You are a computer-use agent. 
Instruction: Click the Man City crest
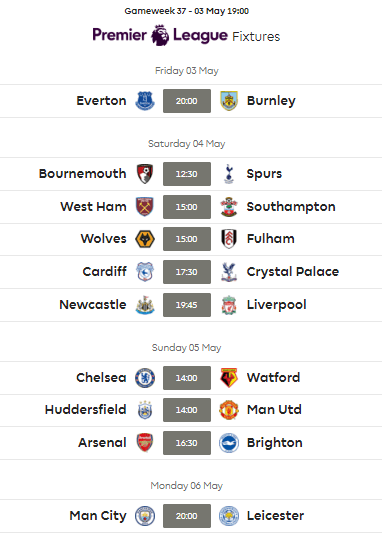click(145, 516)
